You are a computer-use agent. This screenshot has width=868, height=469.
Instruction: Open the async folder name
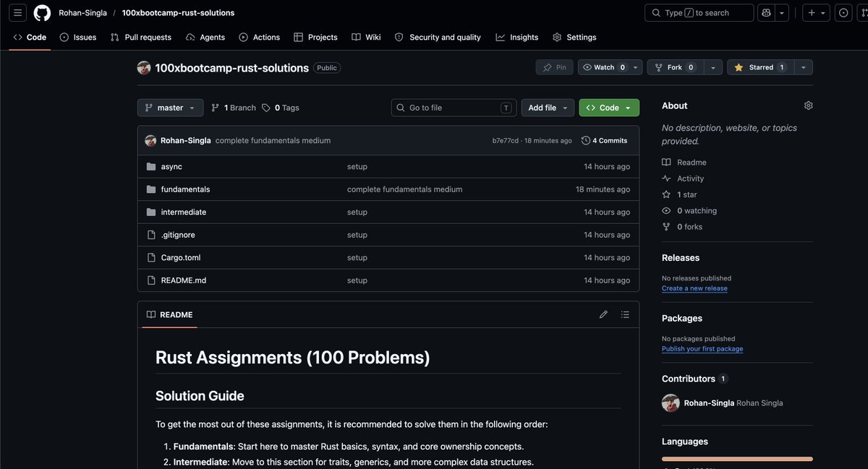pos(171,166)
